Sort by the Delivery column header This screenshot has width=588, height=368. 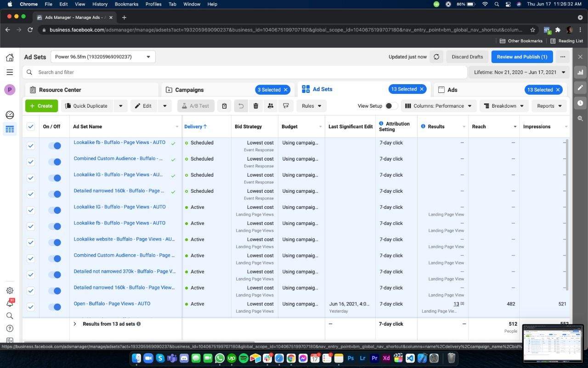[x=196, y=126]
